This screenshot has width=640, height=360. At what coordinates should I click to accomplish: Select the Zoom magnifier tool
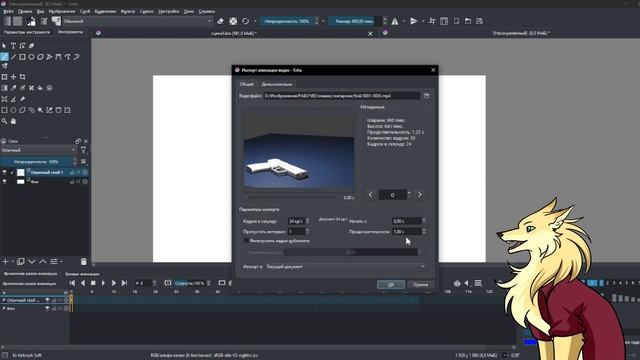(4, 121)
